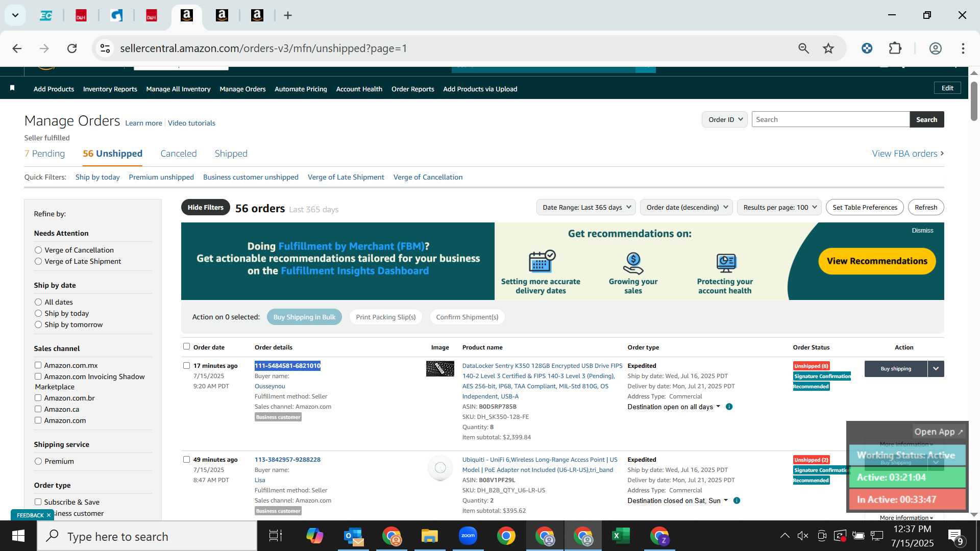
Task: Launch Outlook from the taskbar
Action: tap(353, 536)
